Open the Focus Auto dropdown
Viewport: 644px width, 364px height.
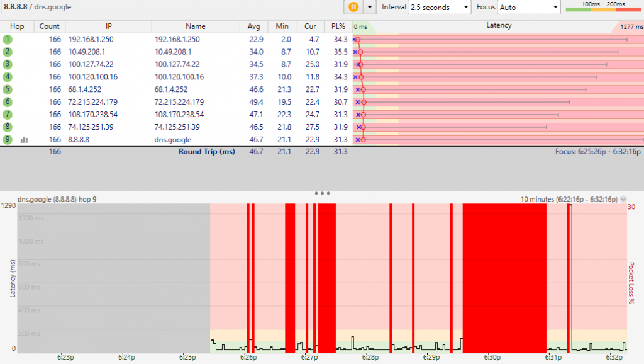[x=528, y=7]
